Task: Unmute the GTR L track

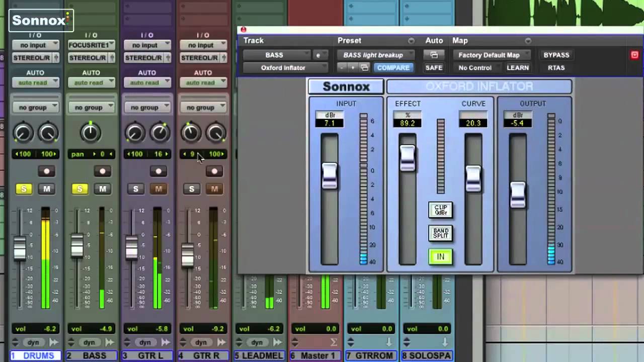Action: (158, 189)
